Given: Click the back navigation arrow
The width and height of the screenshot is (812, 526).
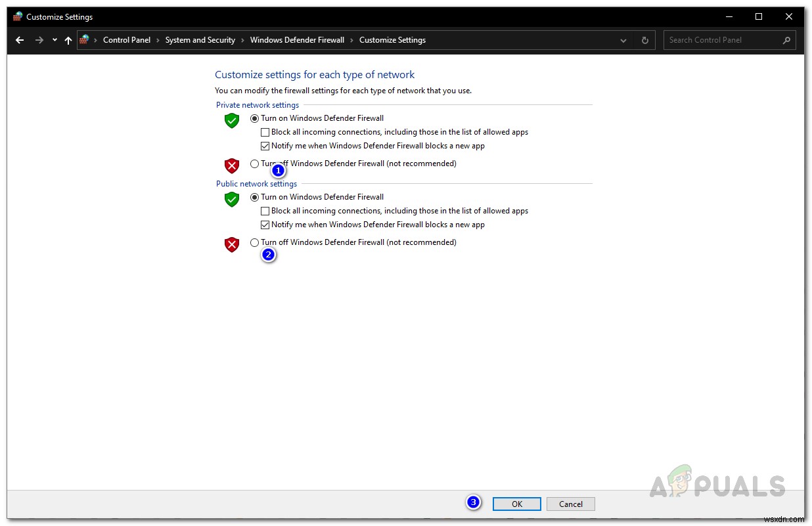Looking at the screenshot, I should pyautogui.click(x=19, y=40).
